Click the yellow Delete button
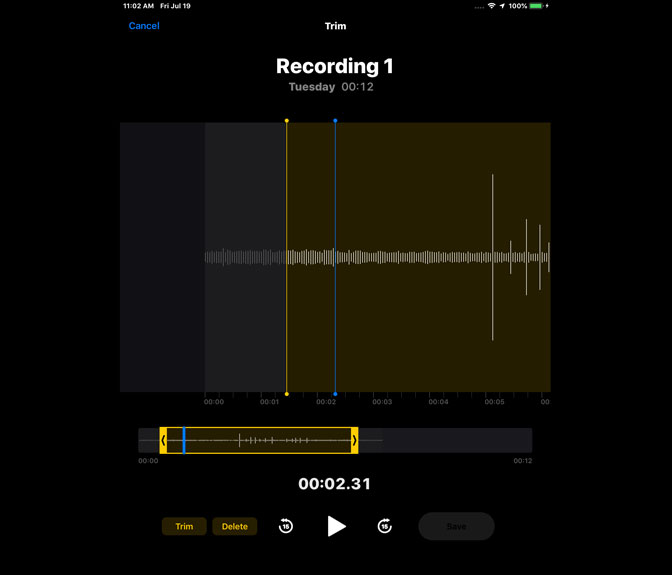 pos(235,526)
